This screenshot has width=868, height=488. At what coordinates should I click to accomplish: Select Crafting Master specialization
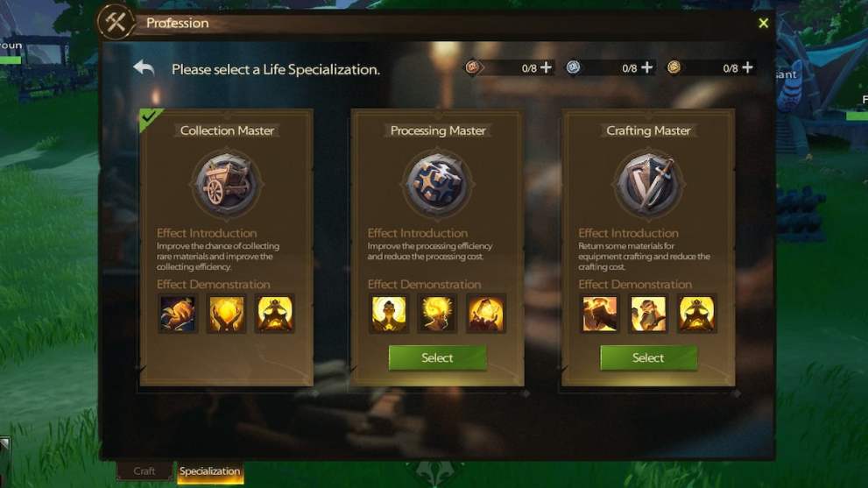[648, 357]
